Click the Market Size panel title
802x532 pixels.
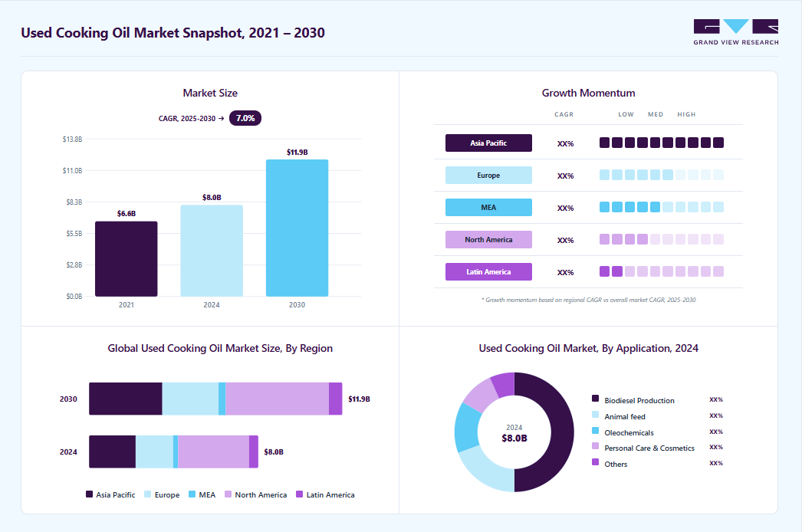(x=210, y=93)
